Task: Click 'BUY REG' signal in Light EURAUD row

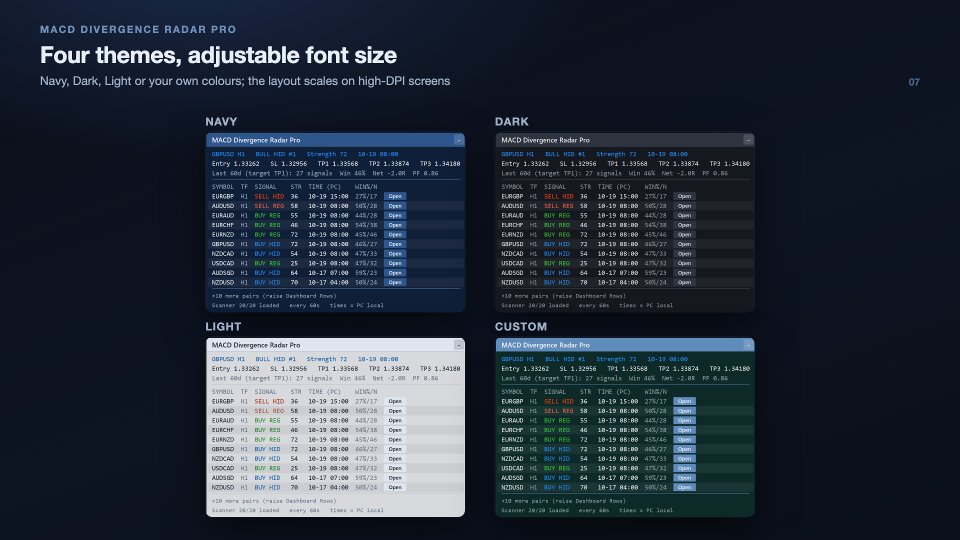Action: pos(268,421)
